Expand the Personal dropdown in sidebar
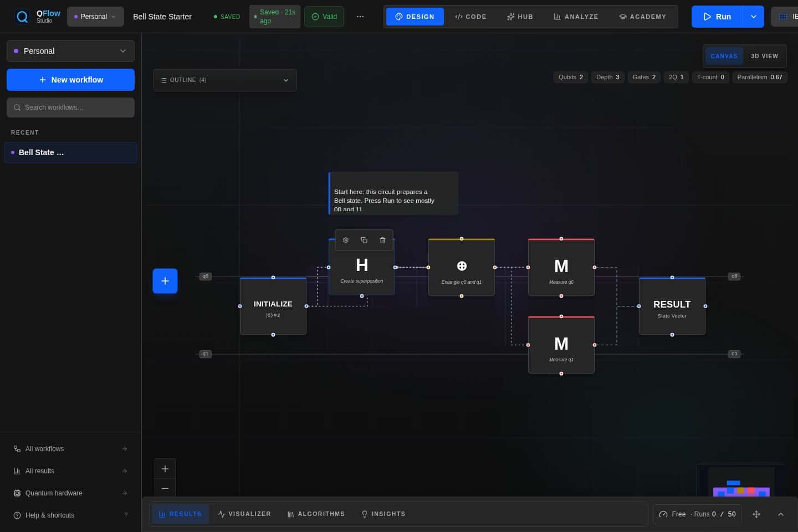The image size is (798, 532). click(70, 51)
